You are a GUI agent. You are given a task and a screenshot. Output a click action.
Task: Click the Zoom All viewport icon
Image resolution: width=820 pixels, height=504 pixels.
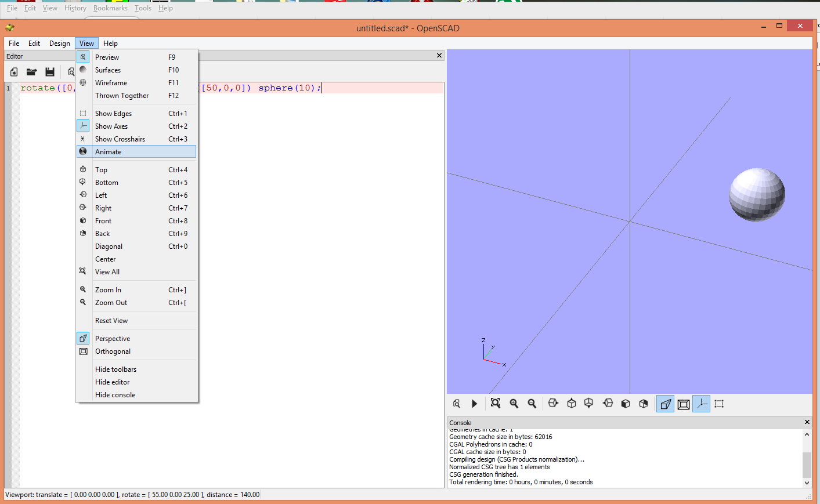point(495,403)
